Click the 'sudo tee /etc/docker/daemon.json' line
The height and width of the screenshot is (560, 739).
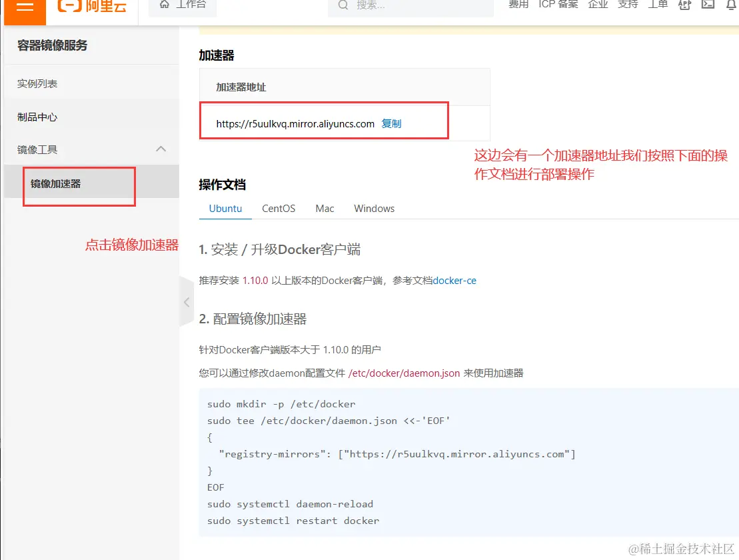click(329, 421)
